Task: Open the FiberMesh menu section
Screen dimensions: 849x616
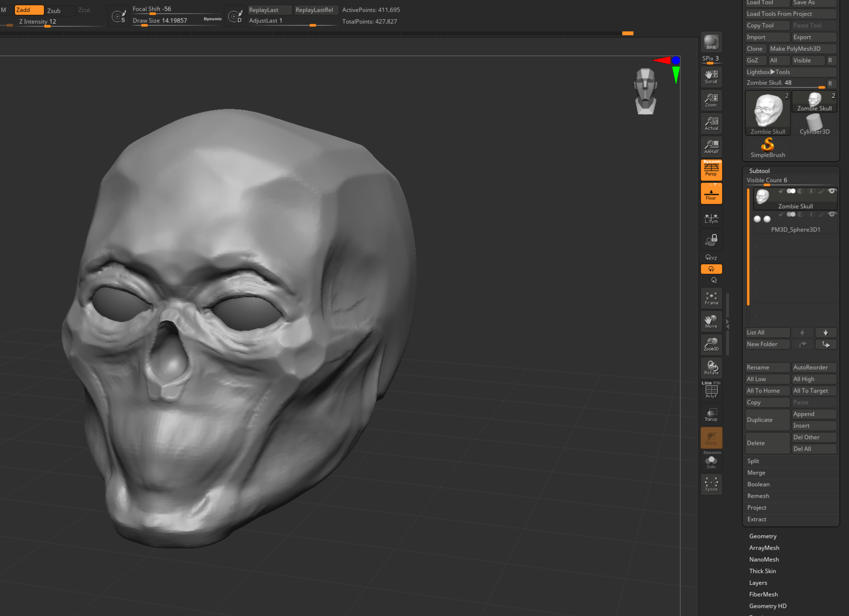Action: pyautogui.click(x=763, y=594)
